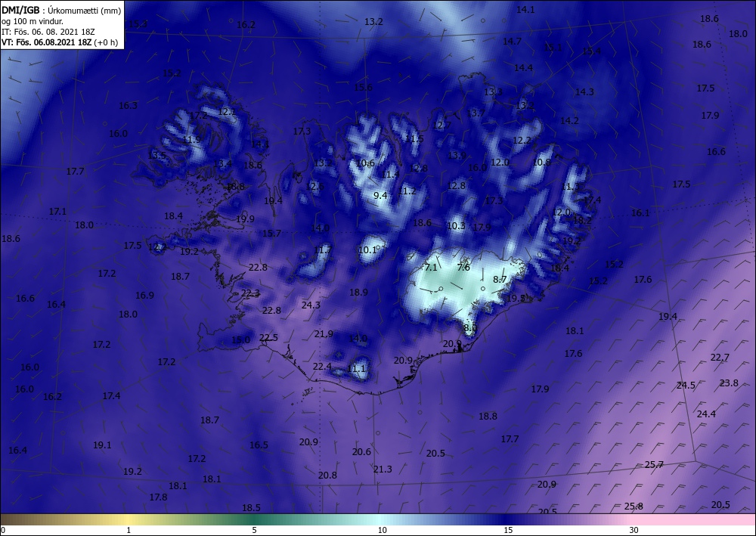Click the map value 14.7

(512, 41)
